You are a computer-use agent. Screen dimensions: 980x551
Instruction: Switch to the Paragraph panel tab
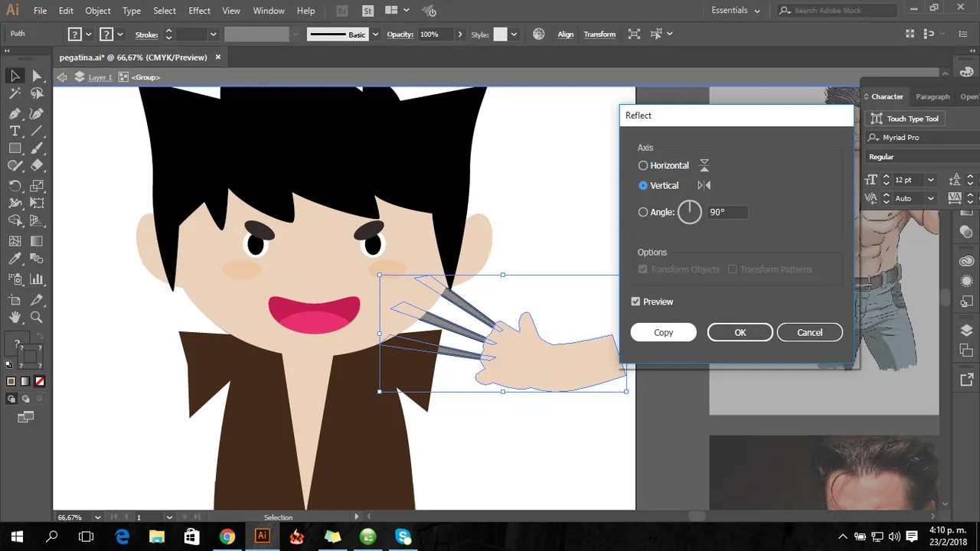(933, 96)
